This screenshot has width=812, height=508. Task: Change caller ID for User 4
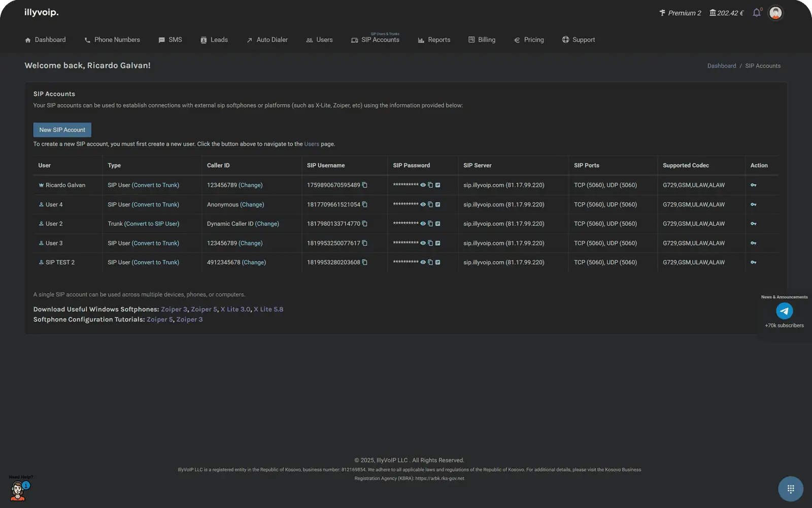tap(252, 205)
